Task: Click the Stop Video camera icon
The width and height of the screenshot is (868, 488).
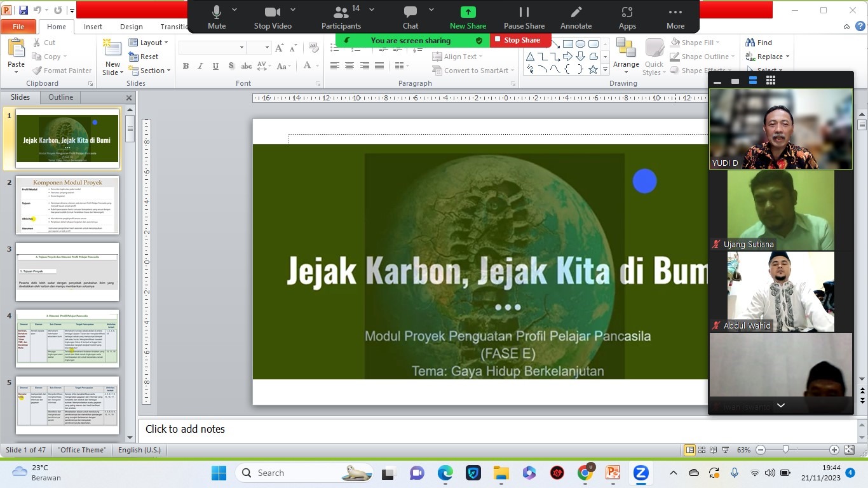Action: (x=273, y=12)
